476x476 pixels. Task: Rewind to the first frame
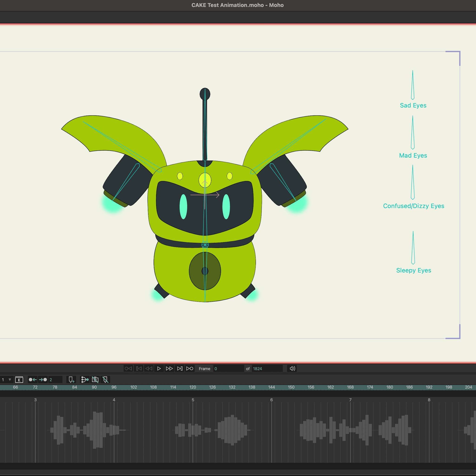click(x=128, y=369)
